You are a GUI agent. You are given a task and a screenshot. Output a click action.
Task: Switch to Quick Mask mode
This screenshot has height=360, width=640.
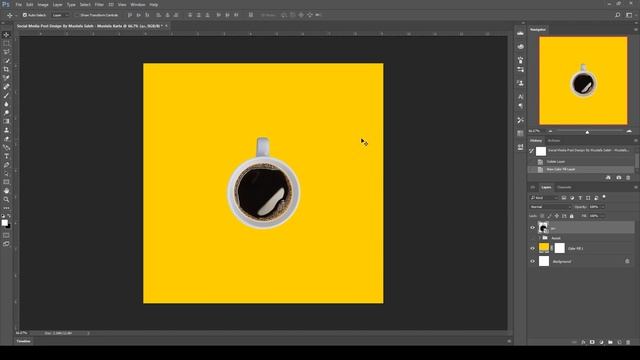6,235
